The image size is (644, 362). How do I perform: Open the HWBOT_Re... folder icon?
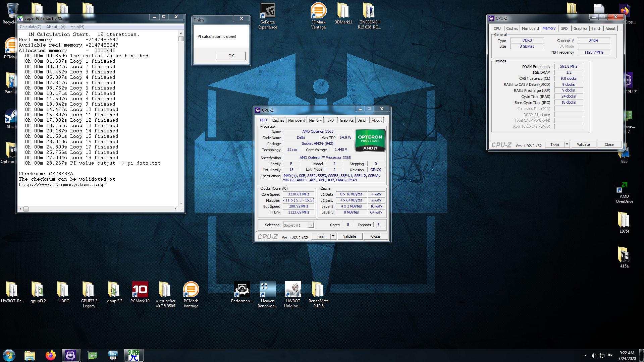click(x=12, y=292)
